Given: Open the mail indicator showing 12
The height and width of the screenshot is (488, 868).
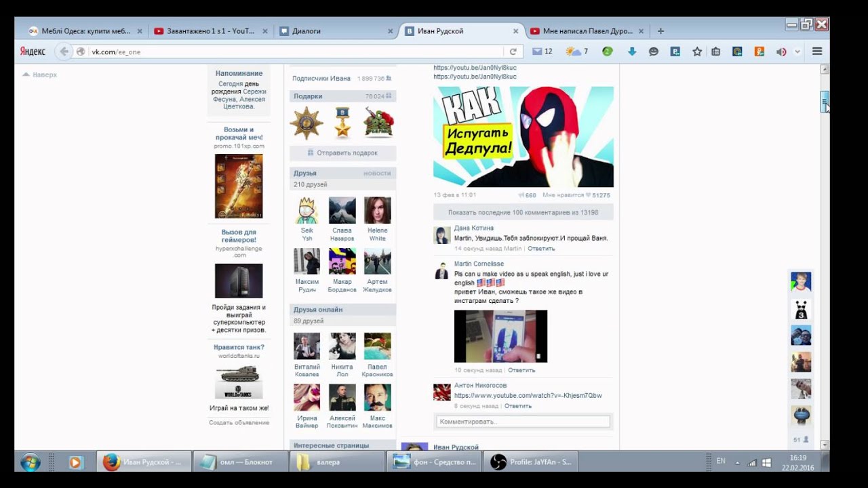Looking at the screenshot, I should [x=542, y=52].
